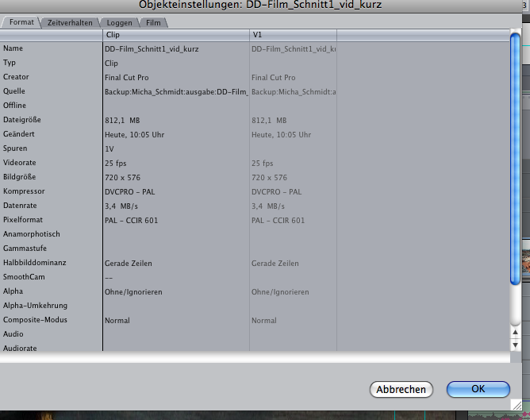Click the Quelle path in the Clip column
Viewport: 530px width, 420px height.
[175, 91]
